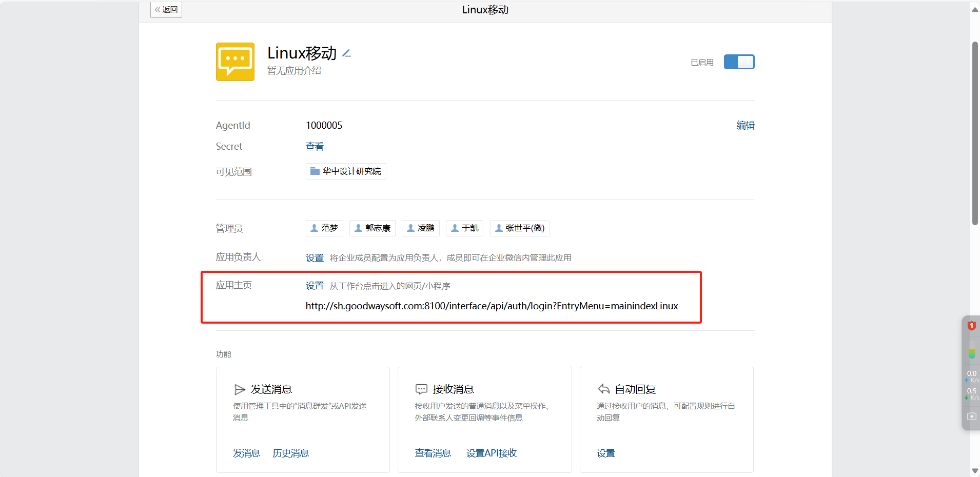Select administrator 凌鹏

coord(421,228)
